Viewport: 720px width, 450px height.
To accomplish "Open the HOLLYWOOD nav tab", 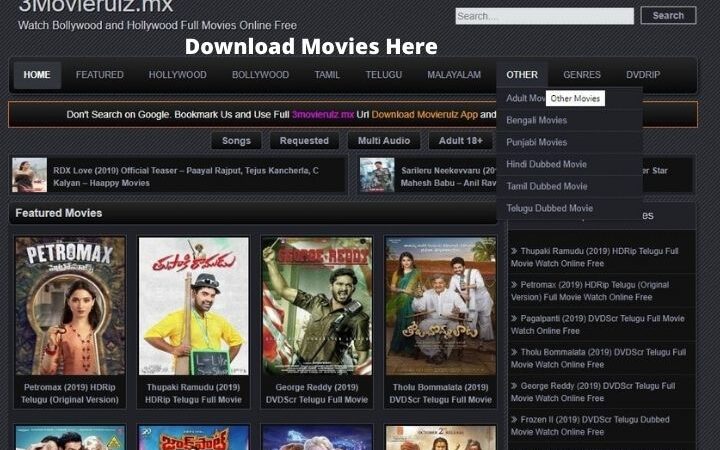I will pos(178,75).
